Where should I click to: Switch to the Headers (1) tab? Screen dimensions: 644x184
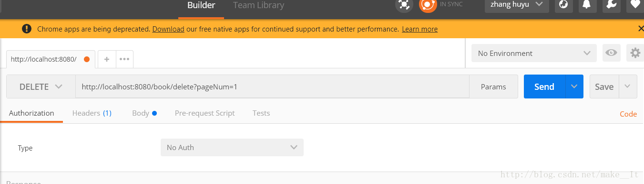92,113
